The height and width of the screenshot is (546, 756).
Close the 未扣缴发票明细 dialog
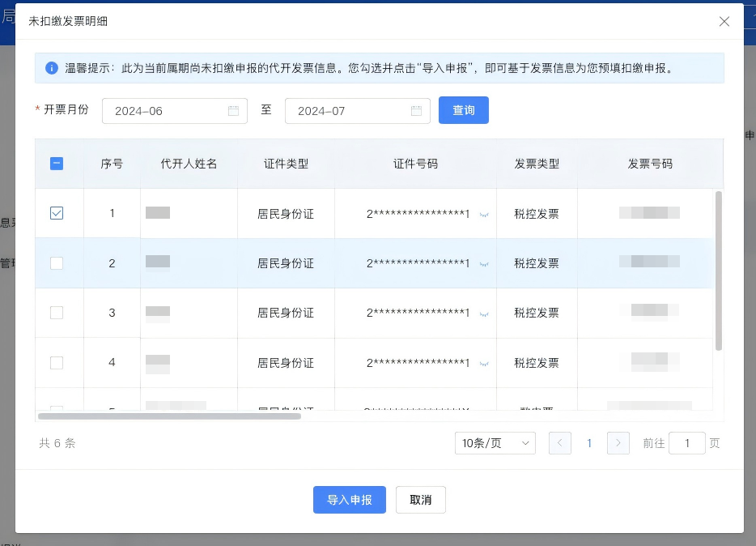724,22
